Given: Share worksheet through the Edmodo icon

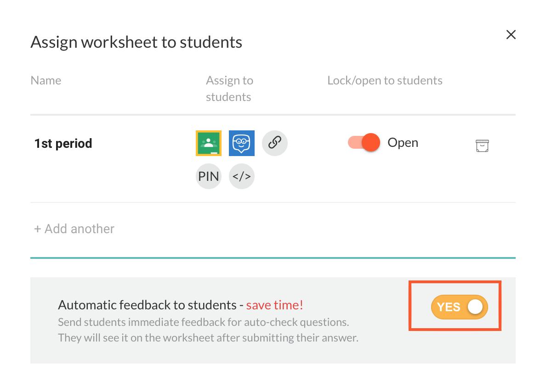Looking at the screenshot, I should tap(242, 143).
